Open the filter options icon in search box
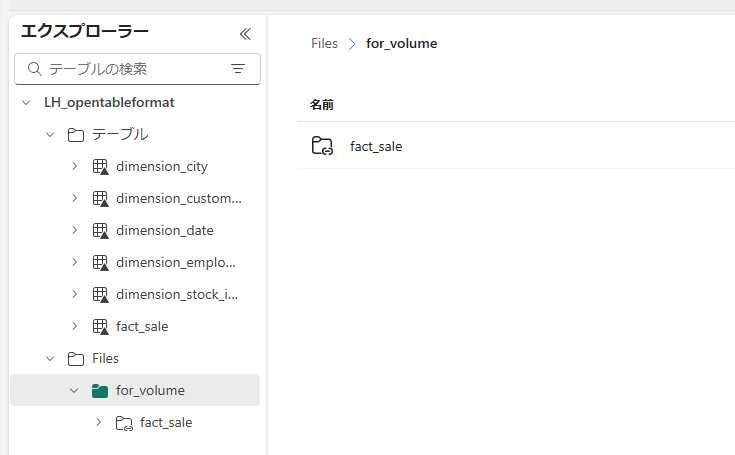The width and height of the screenshot is (735, 455). (x=238, y=69)
